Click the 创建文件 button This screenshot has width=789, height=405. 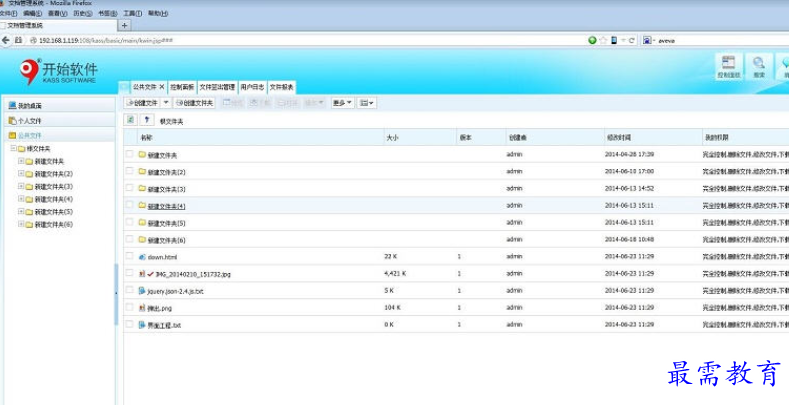pos(143,103)
